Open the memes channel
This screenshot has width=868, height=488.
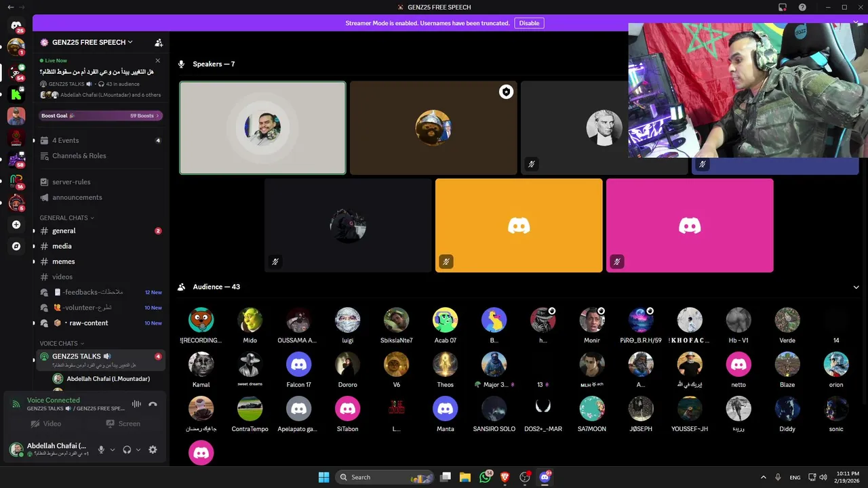[101, 262]
